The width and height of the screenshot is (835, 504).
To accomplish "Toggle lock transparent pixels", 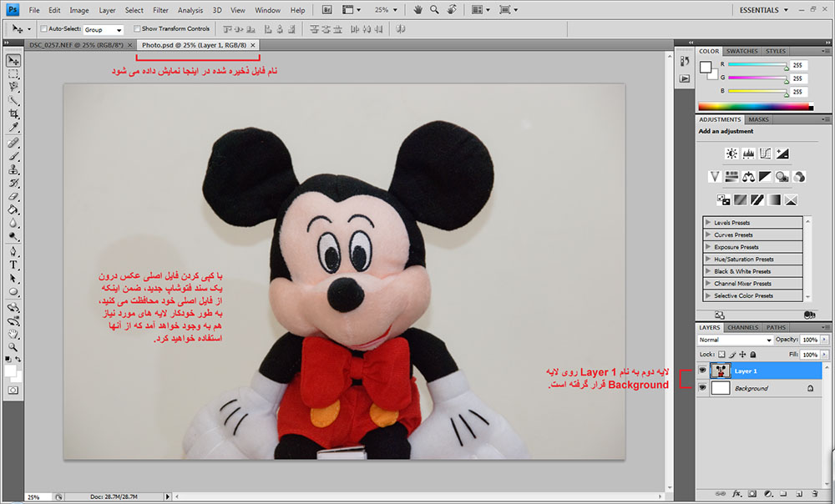I will tap(721, 355).
